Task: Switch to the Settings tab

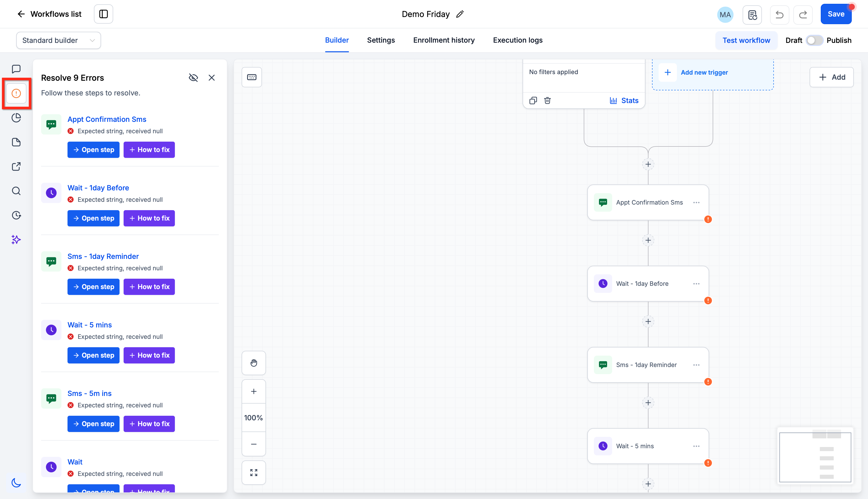Action: [381, 40]
